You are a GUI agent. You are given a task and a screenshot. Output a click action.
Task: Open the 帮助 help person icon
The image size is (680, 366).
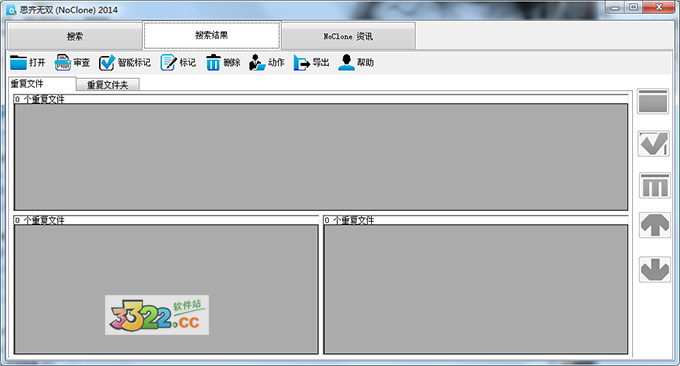[346, 62]
